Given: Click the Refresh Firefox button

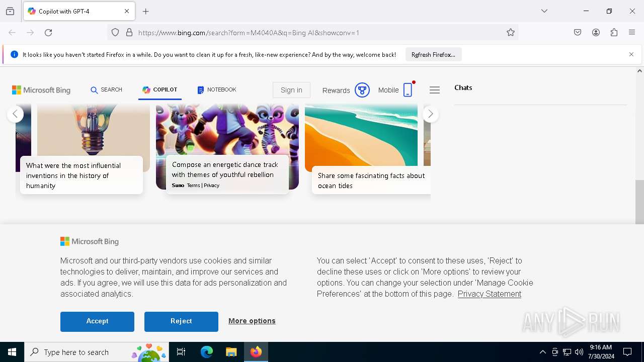Looking at the screenshot, I should pos(433,54).
